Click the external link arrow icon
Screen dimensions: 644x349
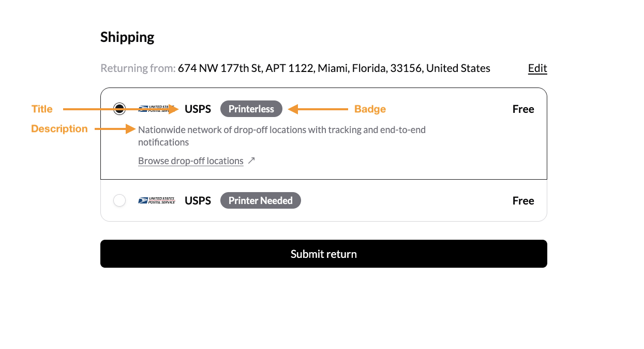(x=251, y=161)
